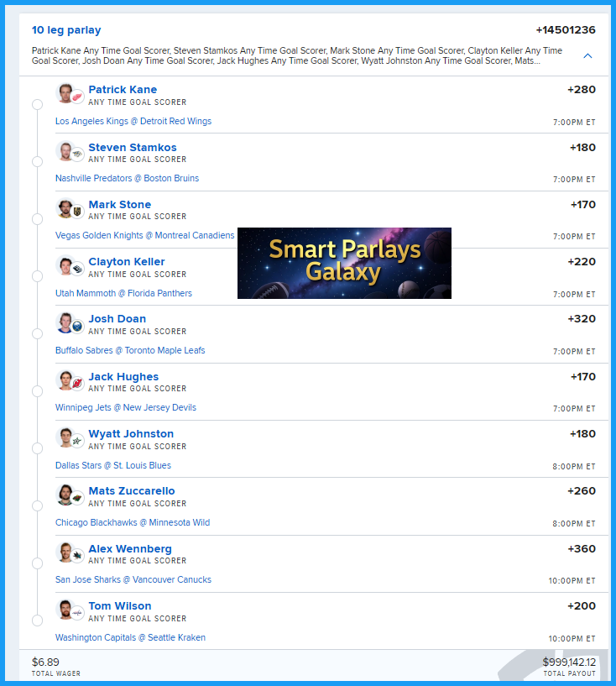
Task: Open Tom Wilson player name link
Action: point(120,606)
